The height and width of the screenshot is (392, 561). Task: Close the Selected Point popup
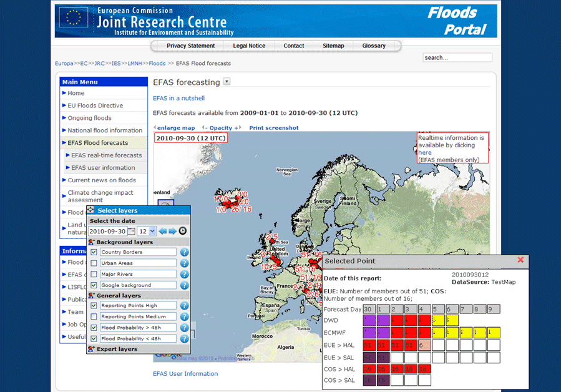(521, 260)
